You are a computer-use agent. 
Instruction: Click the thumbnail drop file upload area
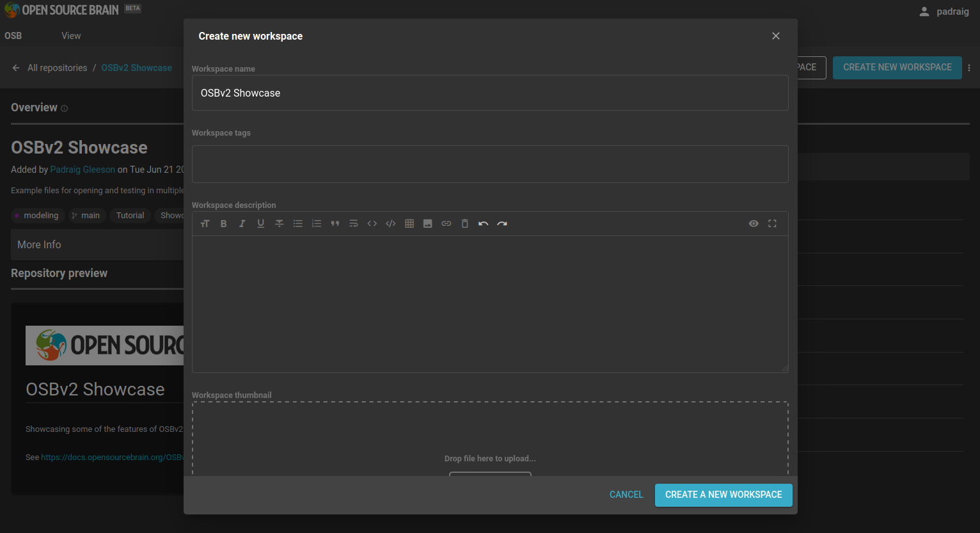click(x=490, y=439)
